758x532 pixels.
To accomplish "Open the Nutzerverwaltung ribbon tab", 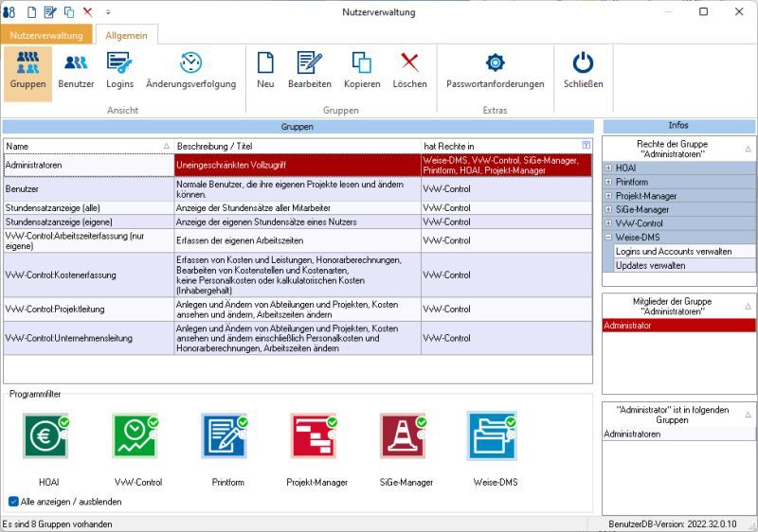I will point(45,35).
